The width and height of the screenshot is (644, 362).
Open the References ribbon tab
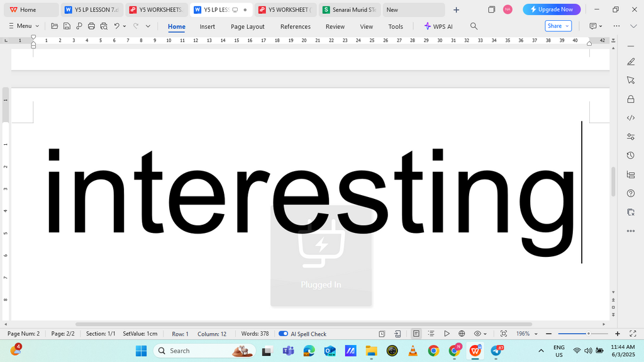point(296,26)
